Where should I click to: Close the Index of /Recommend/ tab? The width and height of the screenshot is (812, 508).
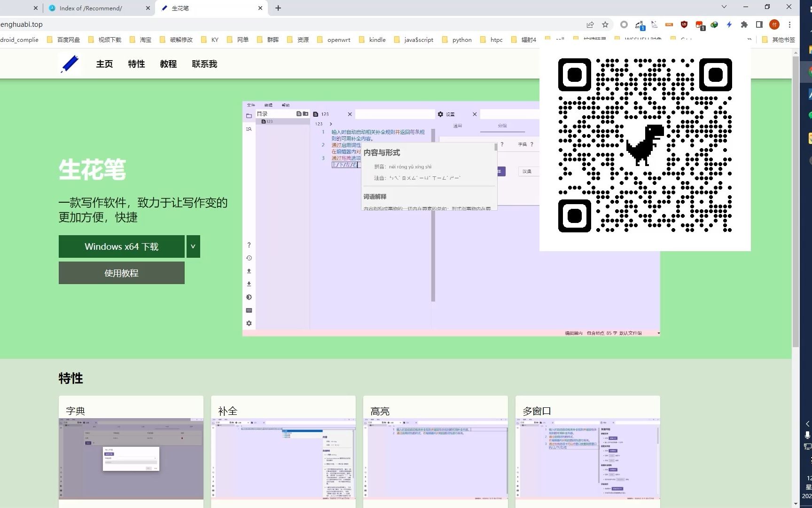click(x=148, y=8)
